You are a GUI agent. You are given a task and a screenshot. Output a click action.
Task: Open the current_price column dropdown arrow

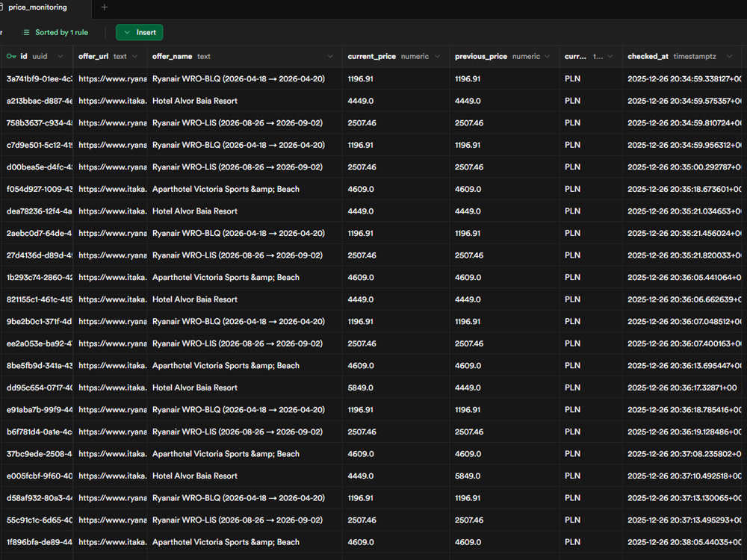coord(437,56)
